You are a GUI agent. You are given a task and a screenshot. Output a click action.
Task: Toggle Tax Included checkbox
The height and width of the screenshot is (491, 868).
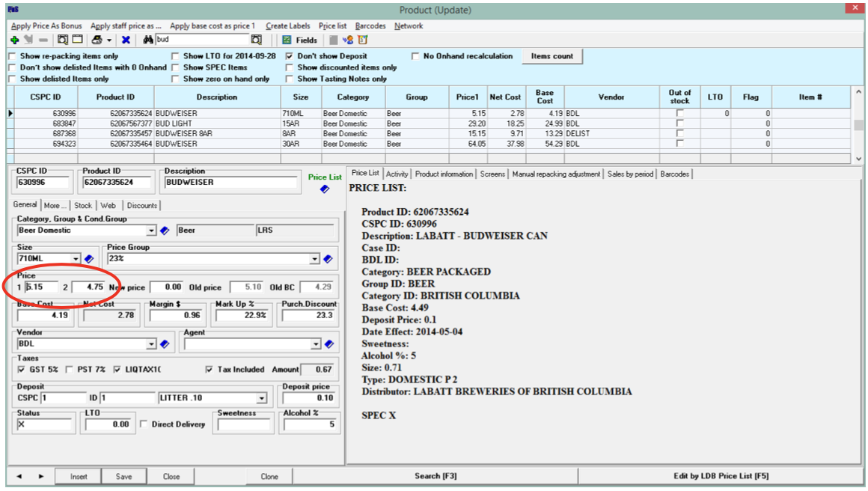pyautogui.click(x=209, y=369)
